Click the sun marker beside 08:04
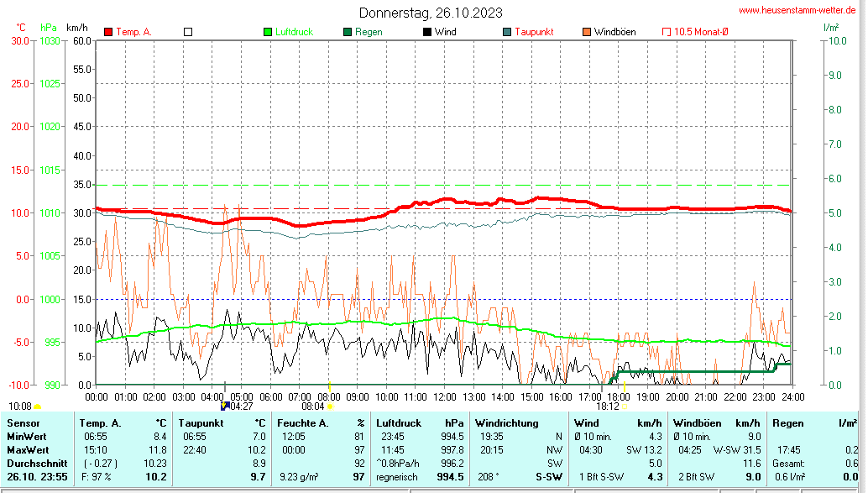This screenshot has height=493, width=868. 330,406
